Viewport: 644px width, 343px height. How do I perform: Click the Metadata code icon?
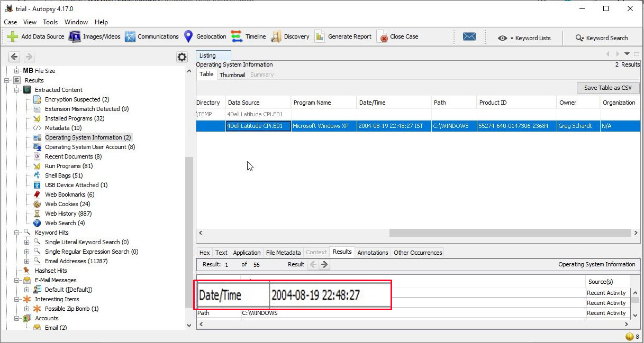pyautogui.click(x=37, y=128)
